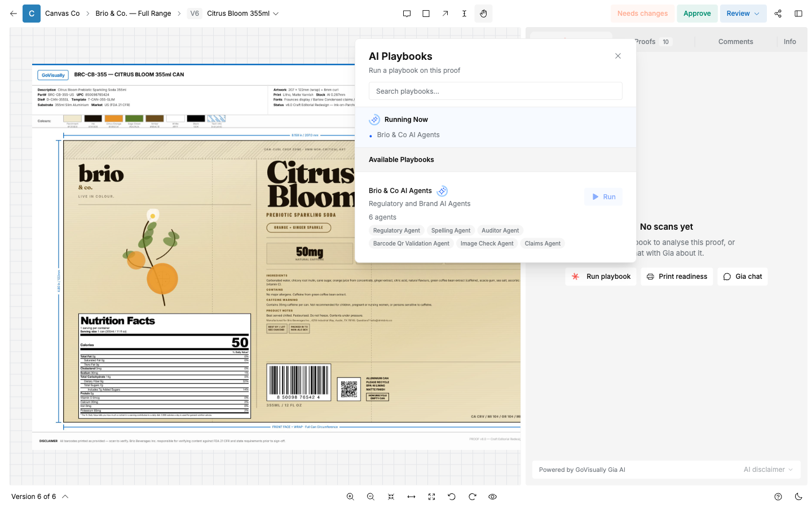Start a Gia chat
Screen dimensions: 812x508
pyautogui.click(x=743, y=277)
